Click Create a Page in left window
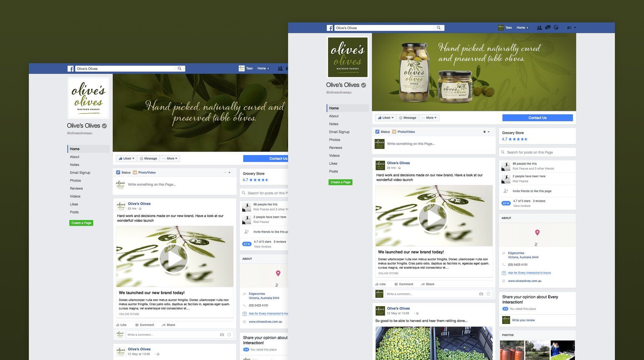Screen dimensions: 644x360 (81, 223)
